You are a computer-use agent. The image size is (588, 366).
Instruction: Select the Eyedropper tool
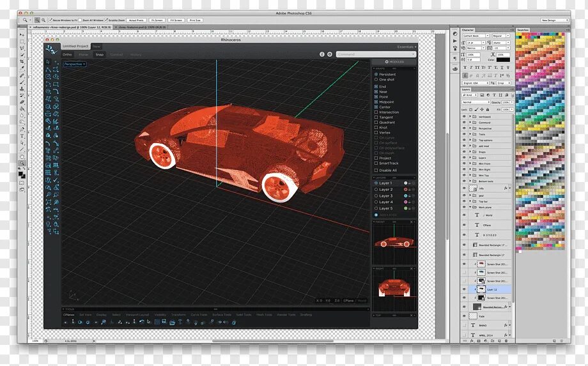[22, 68]
